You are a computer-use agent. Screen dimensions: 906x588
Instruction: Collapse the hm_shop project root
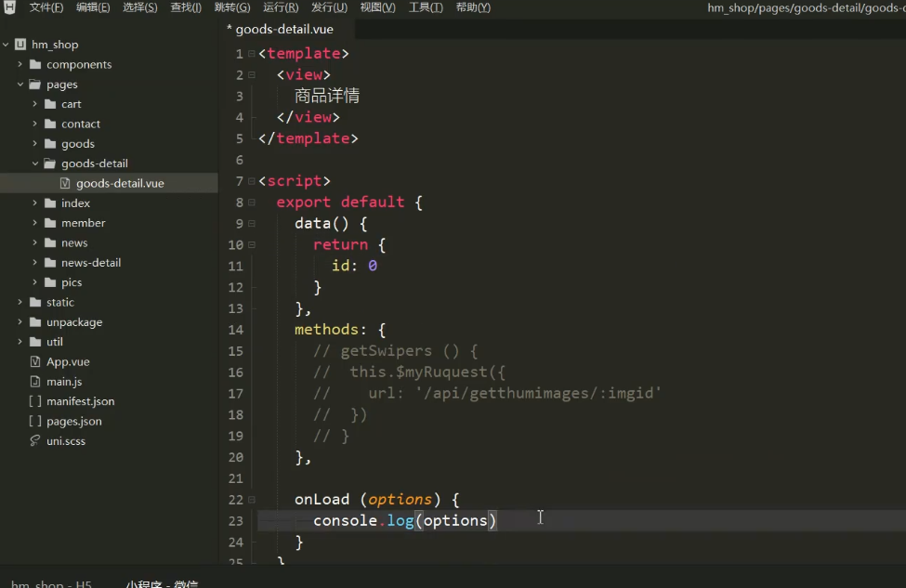6,45
